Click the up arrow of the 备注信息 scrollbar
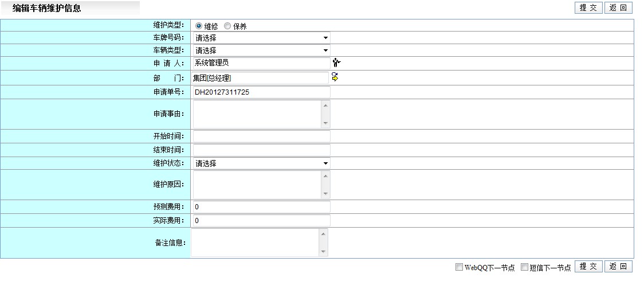644x285 pixels. [323, 234]
